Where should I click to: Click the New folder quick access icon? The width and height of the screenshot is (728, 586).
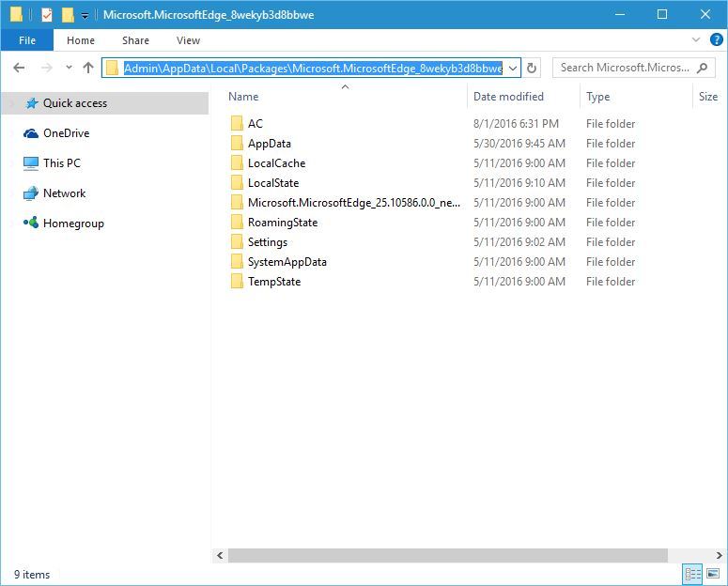click(68, 15)
